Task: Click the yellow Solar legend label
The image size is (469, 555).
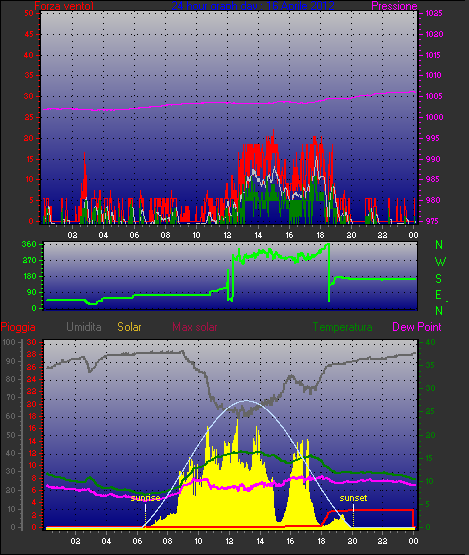Action: point(129,327)
